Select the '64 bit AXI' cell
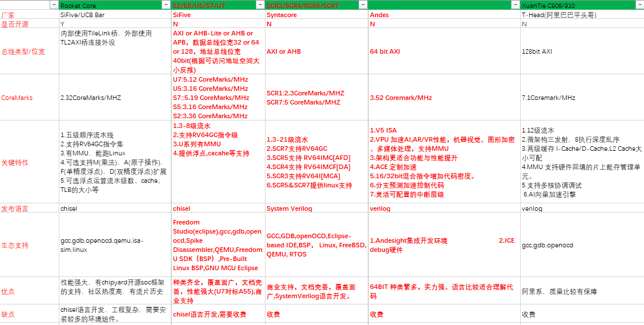The width and height of the screenshot is (644, 325). (444, 51)
